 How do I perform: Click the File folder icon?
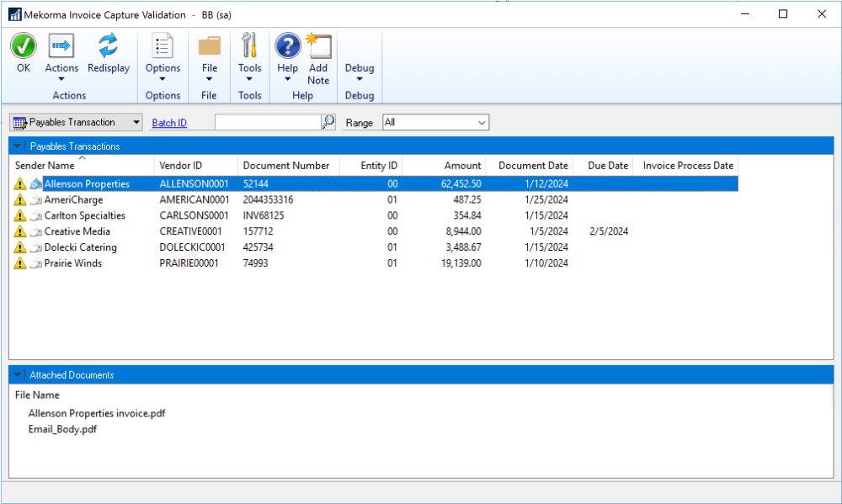(209, 46)
